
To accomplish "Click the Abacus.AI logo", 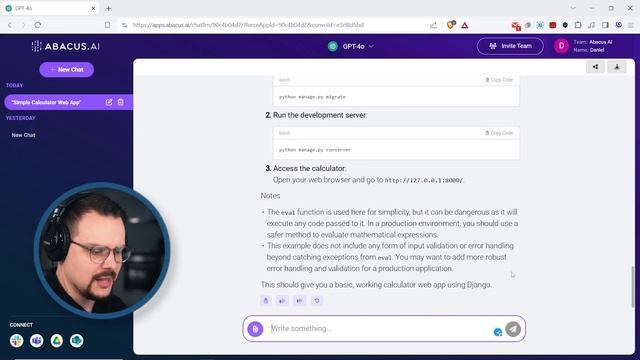I will click(66, 47).
